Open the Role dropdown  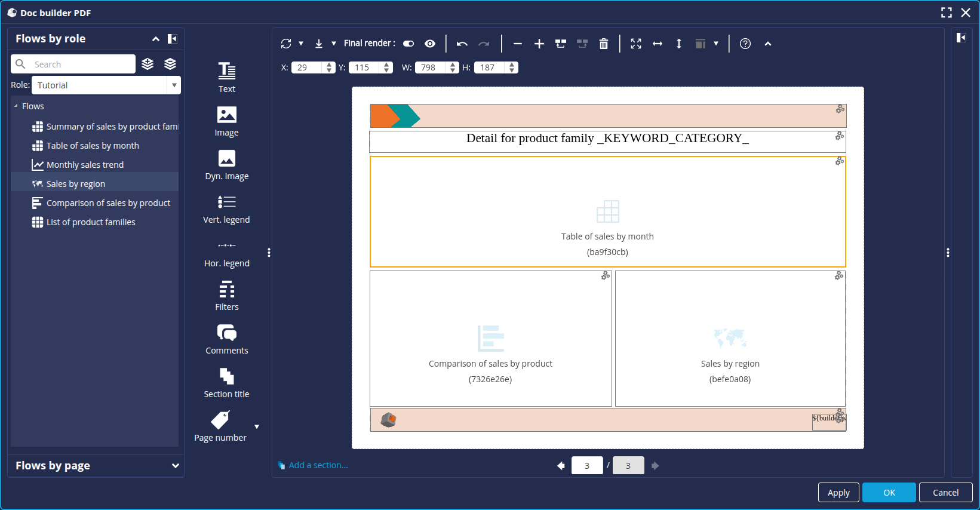point(174,85)
